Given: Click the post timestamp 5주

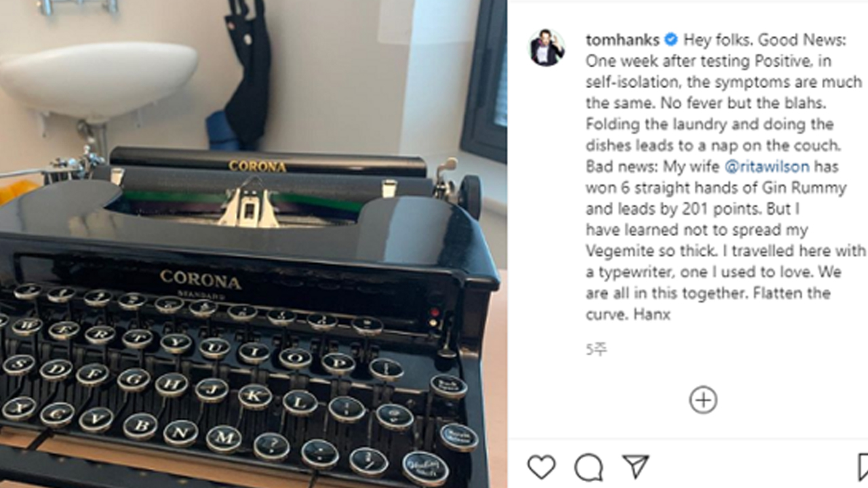Looking at the screenshot, I should point(596,350).
